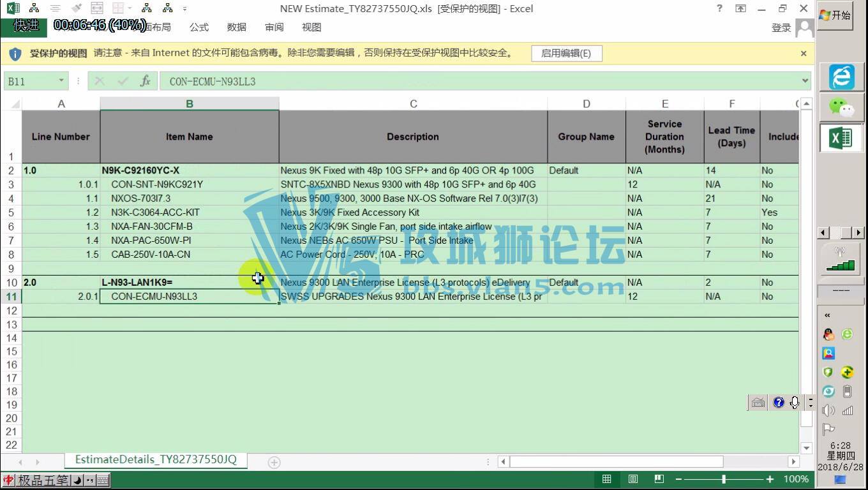Open WeChat from taskbar
This screenshot has width=868, height=490.
pyautogui.click(x=841, y=107)
